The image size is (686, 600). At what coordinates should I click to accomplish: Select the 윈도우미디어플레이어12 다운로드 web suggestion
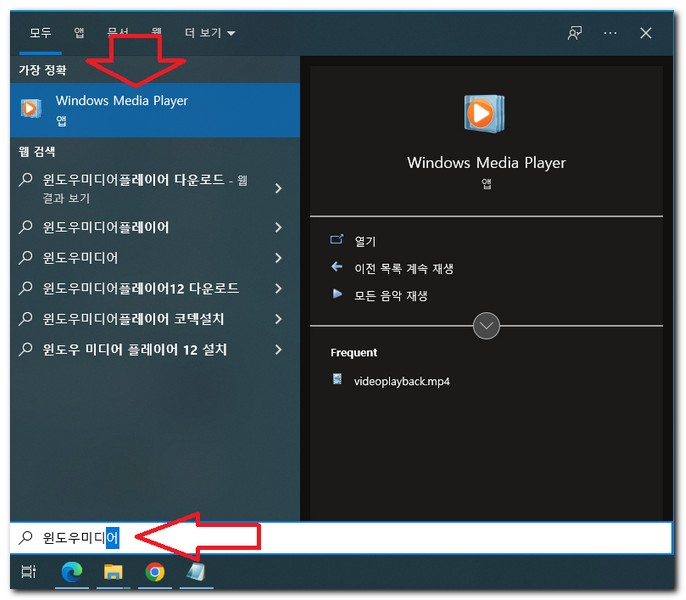(x=140, y=289)
